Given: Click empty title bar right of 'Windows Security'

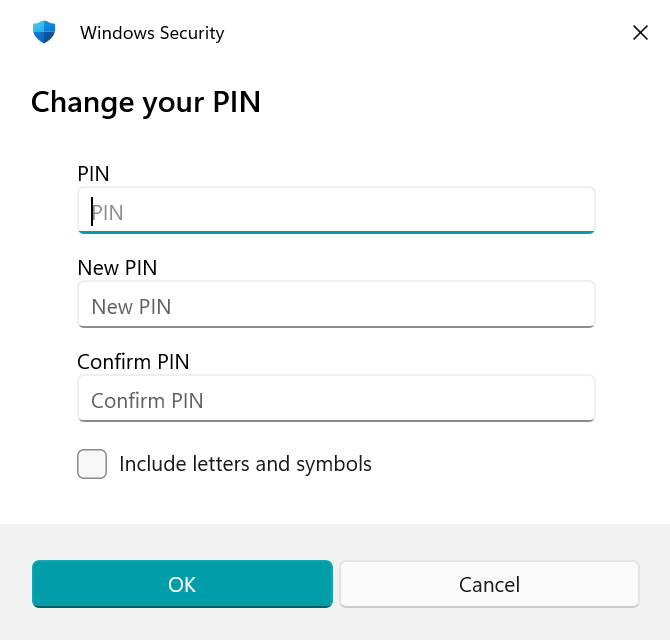Looking at the screenshot, I should [x=420, y=33].
